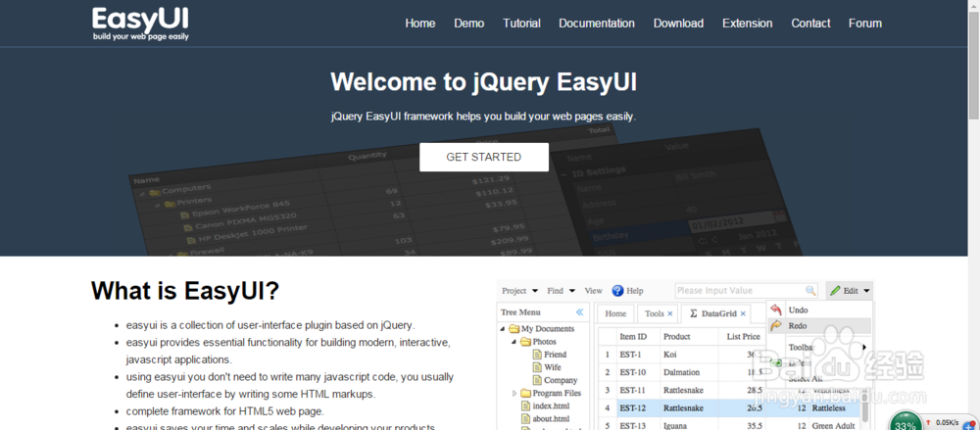Click the green pencil Edit icon
The width and height of the screenshot is (980, 430).
click(836, 291)
